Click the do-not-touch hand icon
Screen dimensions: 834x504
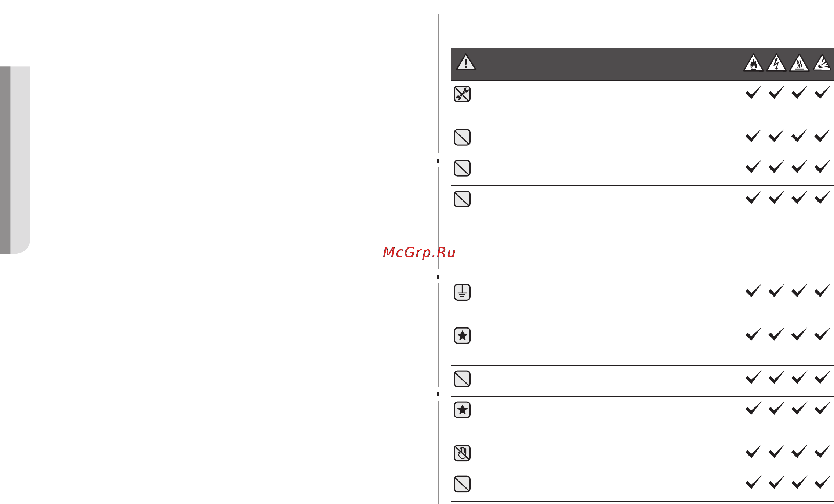(x=462, y=453)
